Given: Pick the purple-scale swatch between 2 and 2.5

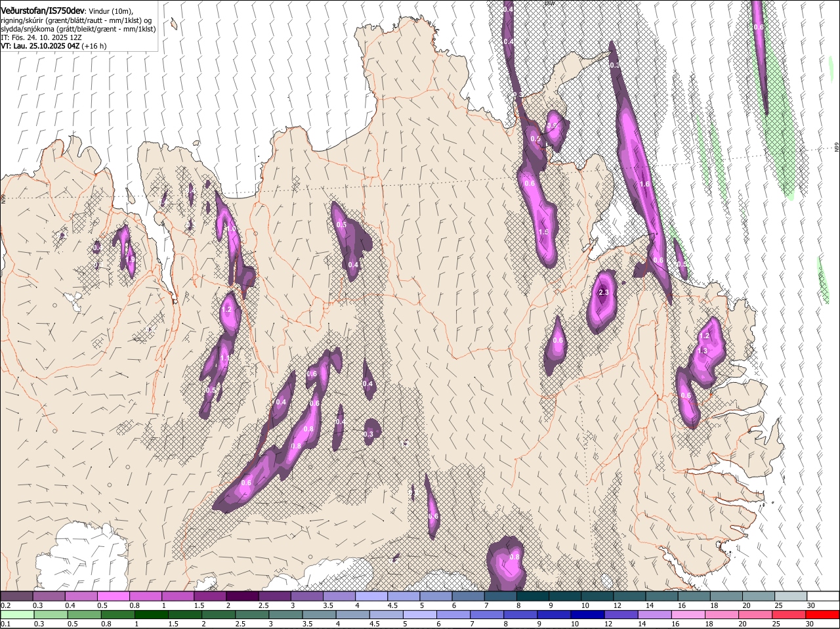Looking at the screenshot, I should [242, 596].
